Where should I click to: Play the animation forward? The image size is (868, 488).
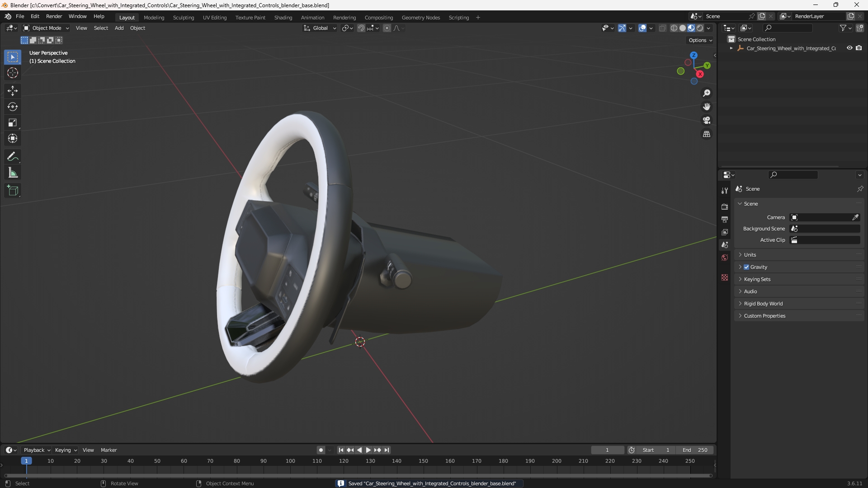pos(368,450)
